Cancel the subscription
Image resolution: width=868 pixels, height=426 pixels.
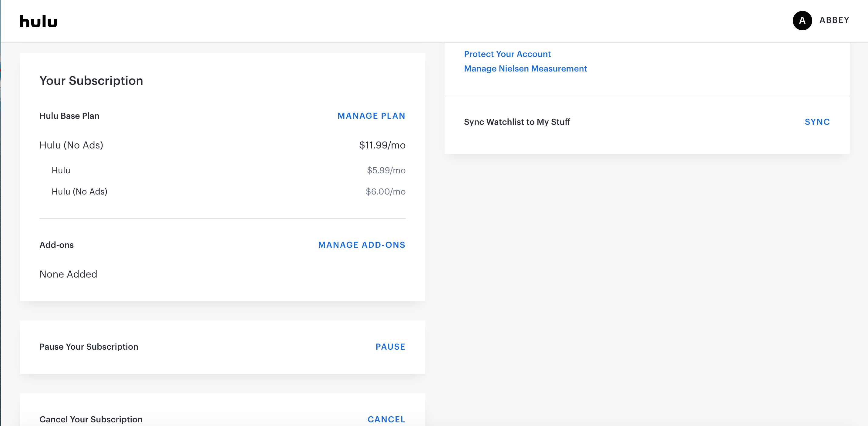point(386,419)
